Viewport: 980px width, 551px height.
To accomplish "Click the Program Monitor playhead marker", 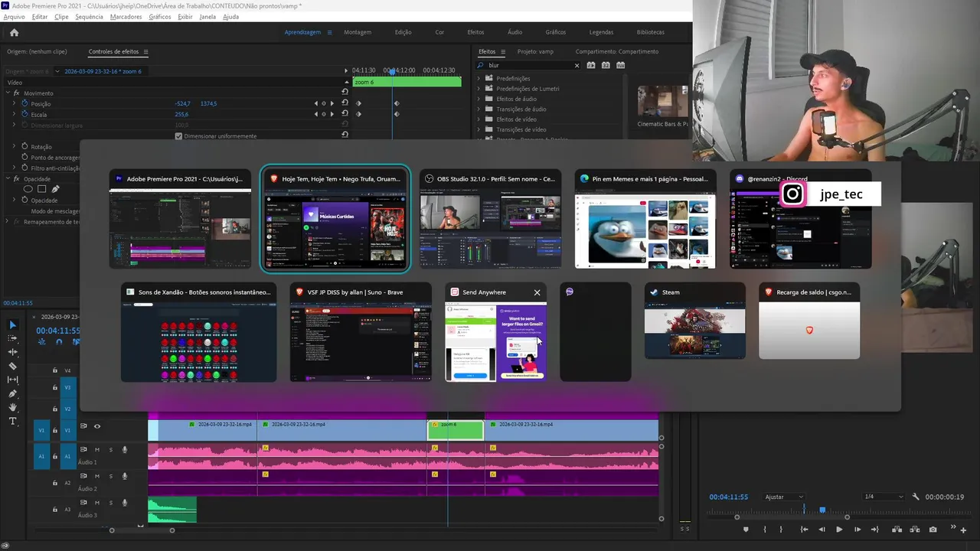I will [x=822, y=510].
